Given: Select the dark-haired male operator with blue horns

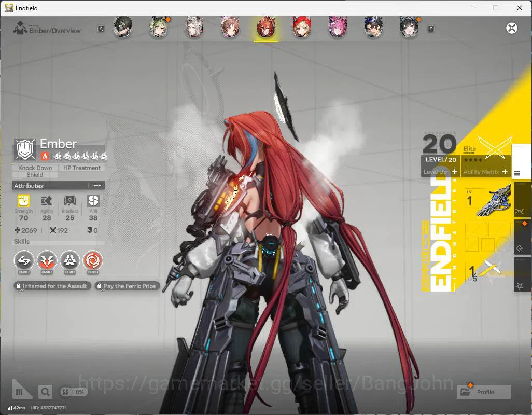Looking at the screenshot, I should tap(373, 27).
